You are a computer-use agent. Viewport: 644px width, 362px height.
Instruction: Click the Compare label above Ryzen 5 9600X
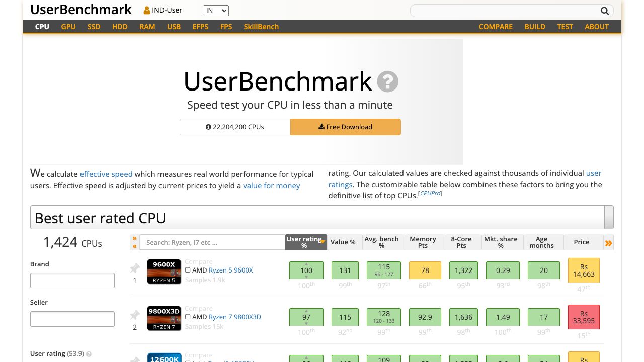point(199,261)
